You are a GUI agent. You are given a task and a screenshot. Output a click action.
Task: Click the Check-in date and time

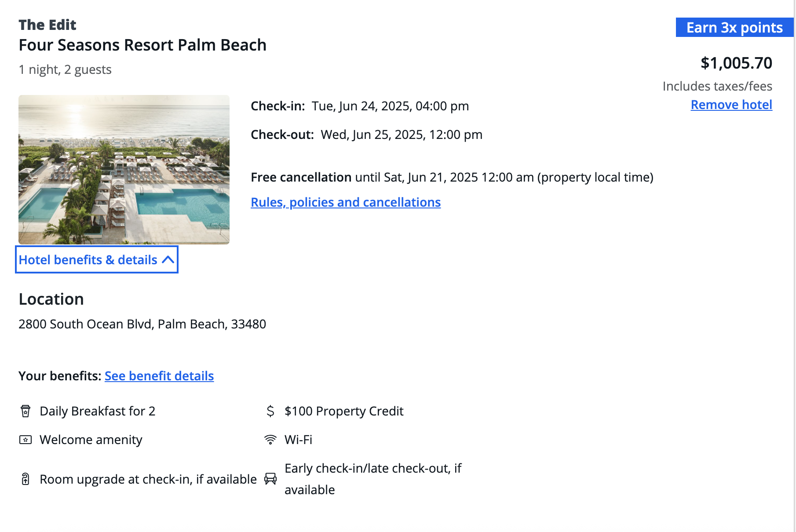pyautogui.click(x=390, y=106)
